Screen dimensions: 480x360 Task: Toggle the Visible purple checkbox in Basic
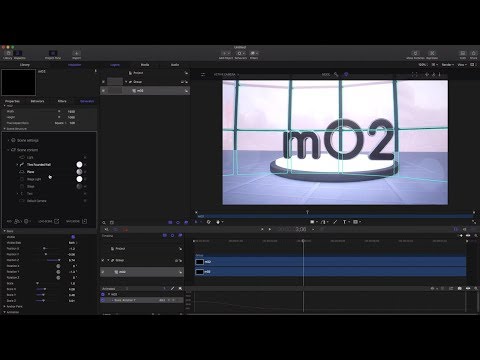[x=73, y=237]
